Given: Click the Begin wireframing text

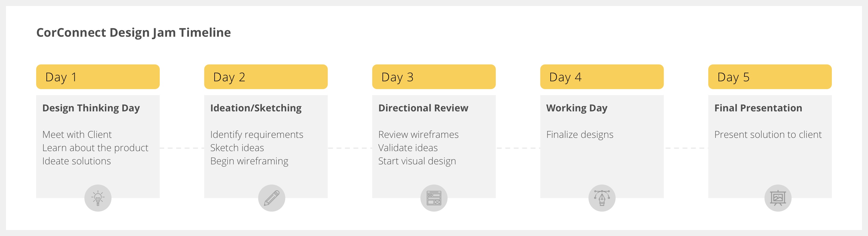Looking at the screenshot, I should point(249,161).
